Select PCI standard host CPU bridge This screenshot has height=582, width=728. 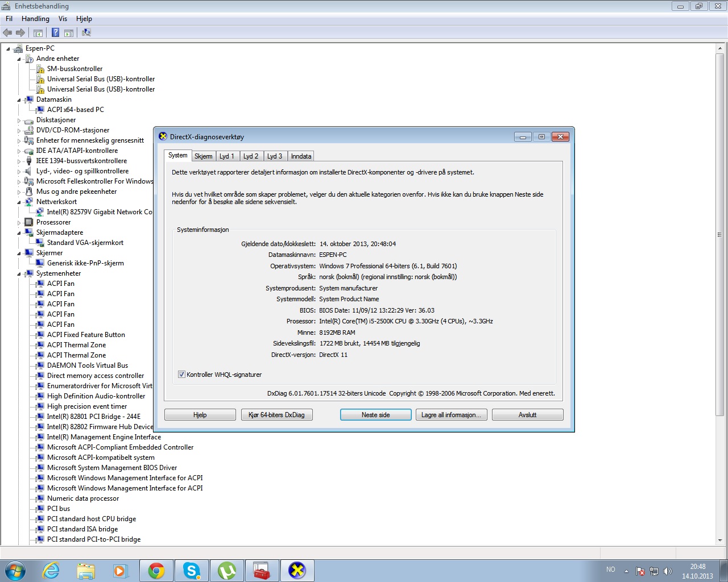point(92,519)
